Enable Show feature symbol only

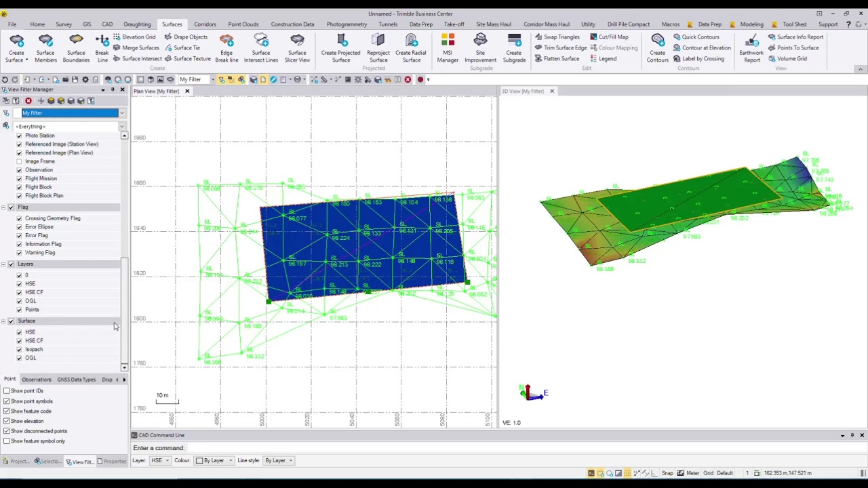coord(6,441)
